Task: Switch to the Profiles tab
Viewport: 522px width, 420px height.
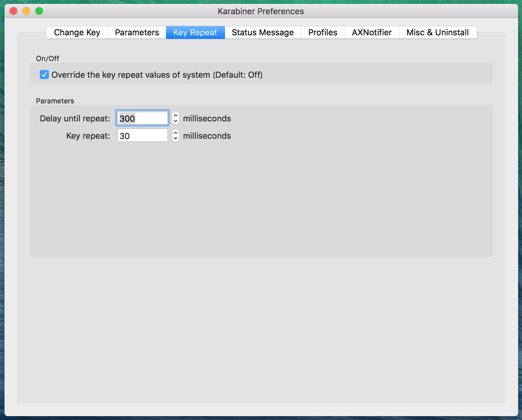Action: click(x=323, y=32)
